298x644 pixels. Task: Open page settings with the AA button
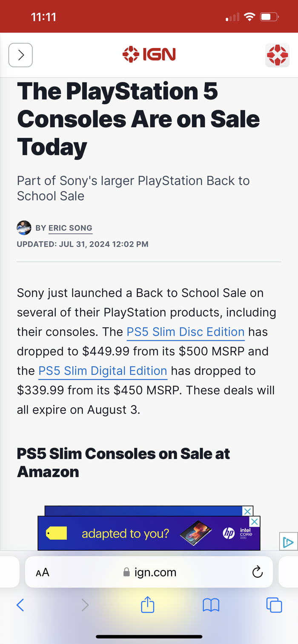[42, 572]
